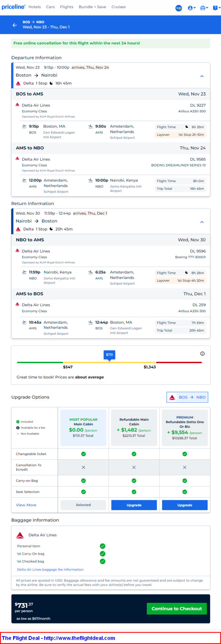Collapse the Nairobi to Boston return details
The width and height of the screenshot is (221, 644).
pyautogui.click(x=202, y=222)
